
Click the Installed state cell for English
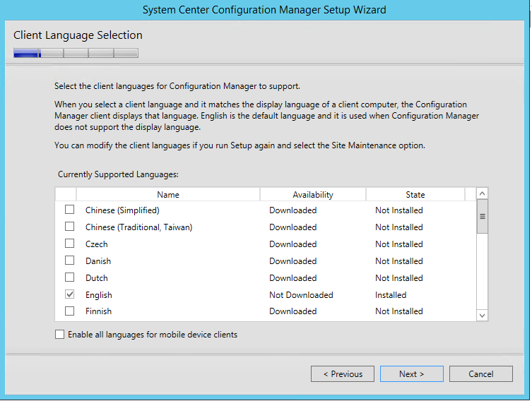click(391, 295)
